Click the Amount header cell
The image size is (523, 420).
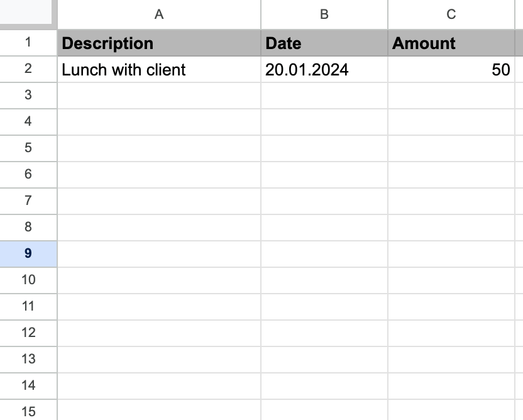451,43
